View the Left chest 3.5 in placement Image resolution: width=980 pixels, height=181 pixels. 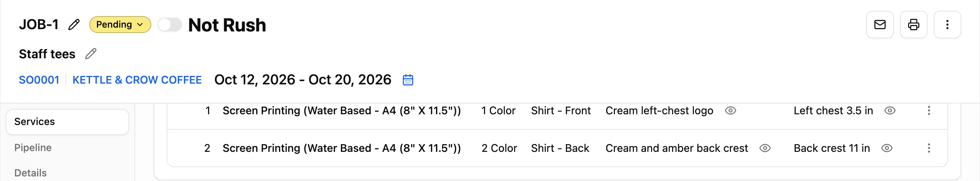pos(890,110)
